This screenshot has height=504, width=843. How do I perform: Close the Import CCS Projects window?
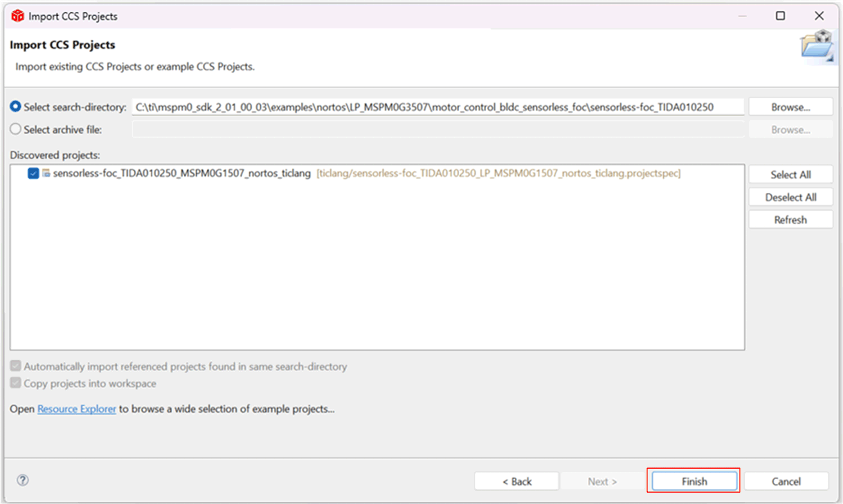coord(819,16)
